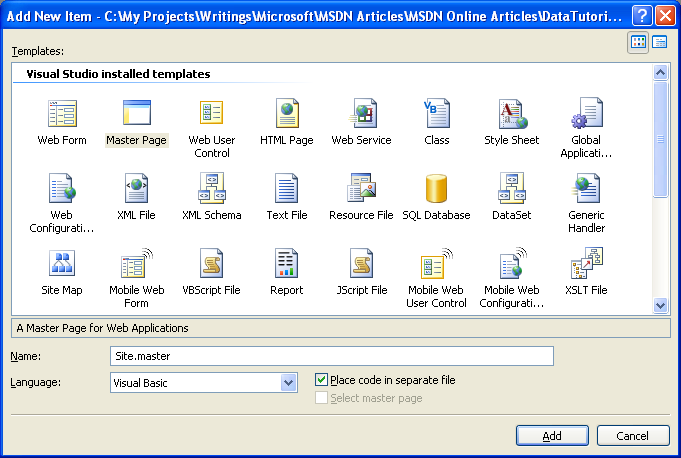The image size is (681, 458).
Task: Select the Generic Handler template
Action: [586, 189]
